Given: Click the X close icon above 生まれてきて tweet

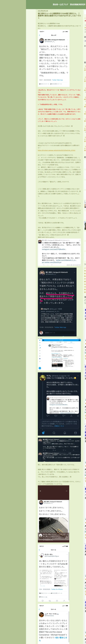Looking at the screenshot, I should [40, 491].
